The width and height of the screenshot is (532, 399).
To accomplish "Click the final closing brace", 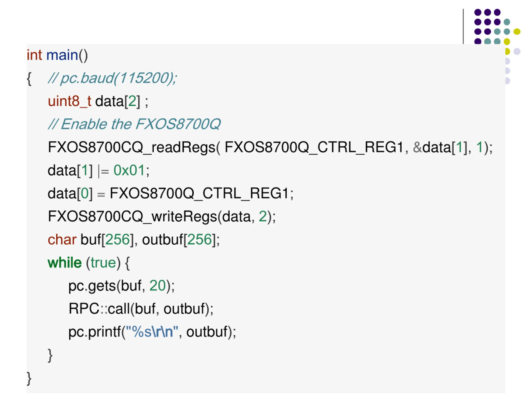I will pyautogui.click(x=29, y=379).
